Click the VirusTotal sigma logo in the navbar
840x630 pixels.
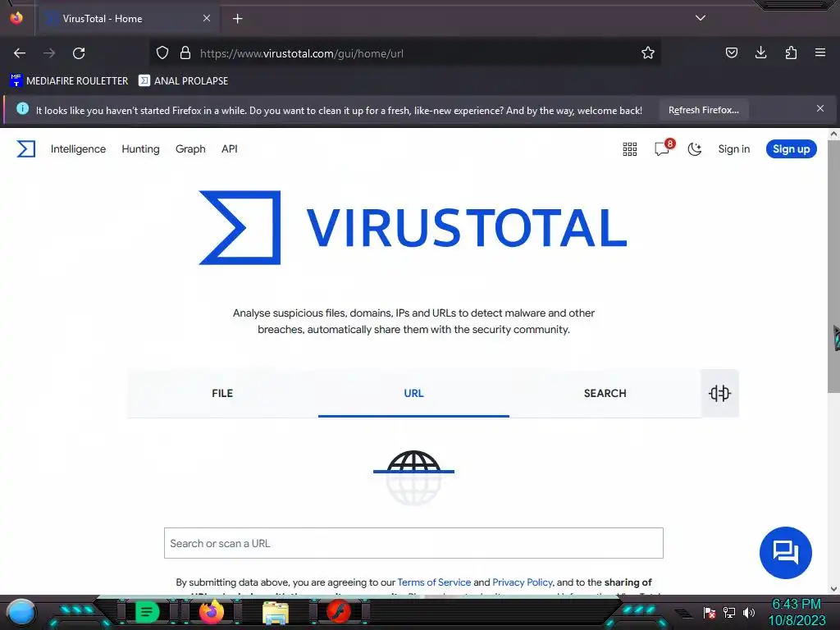25,149
